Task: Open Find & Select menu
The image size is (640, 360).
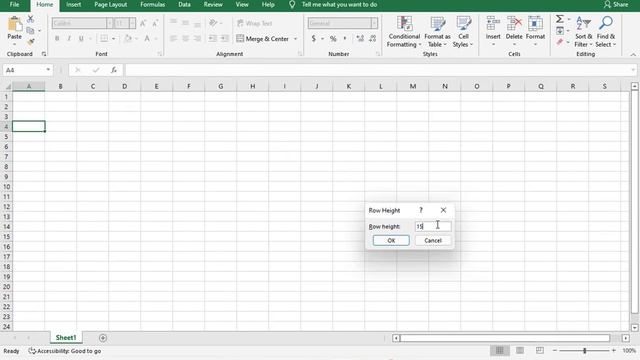Action: (x=606, y=32)
